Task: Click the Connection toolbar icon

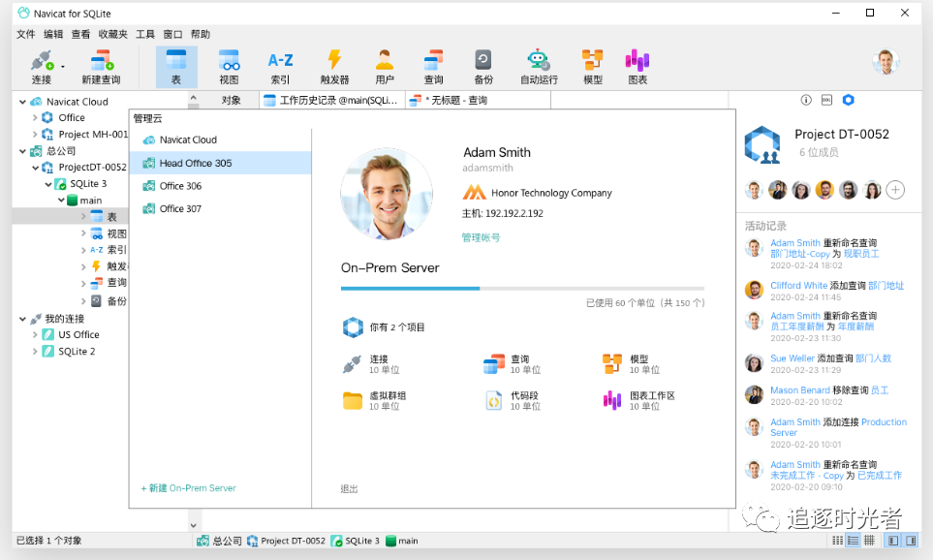Action: [42, 67]
